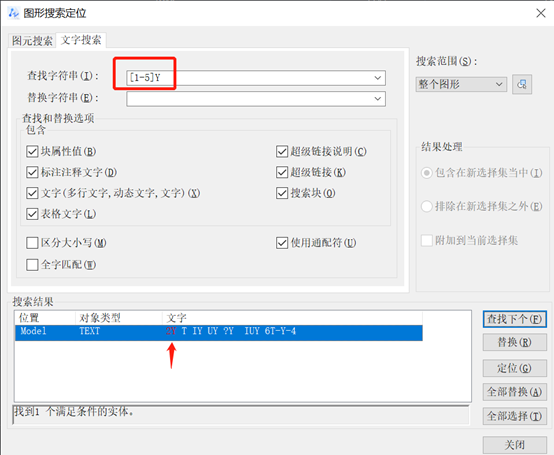Click the 查找下个(F) button

(514, 319)
